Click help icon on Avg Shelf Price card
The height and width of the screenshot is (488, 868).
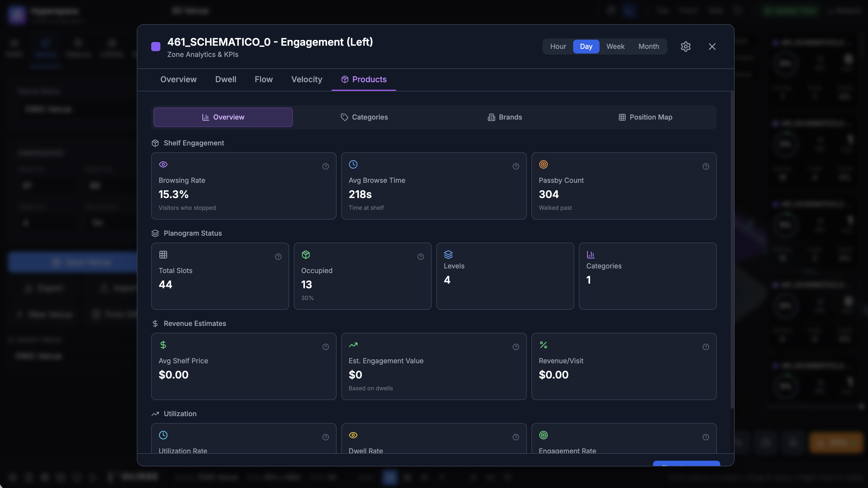tap(325, 347)
